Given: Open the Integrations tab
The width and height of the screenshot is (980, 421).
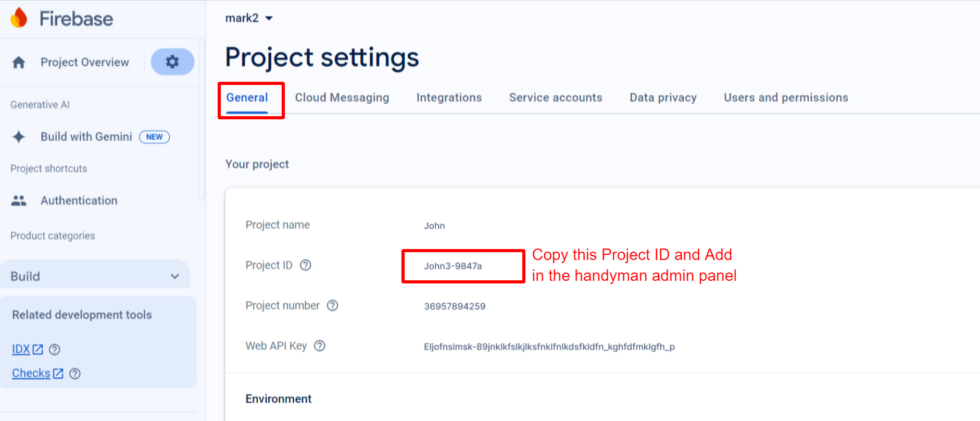Looking at the screenshot, I should coord(449,98).
